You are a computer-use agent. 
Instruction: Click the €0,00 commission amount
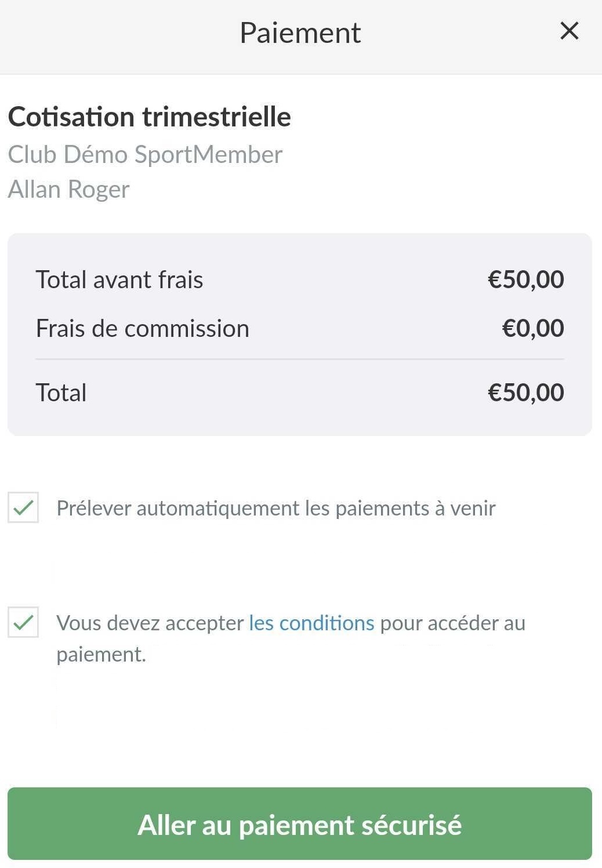click(x=532, y=328)
